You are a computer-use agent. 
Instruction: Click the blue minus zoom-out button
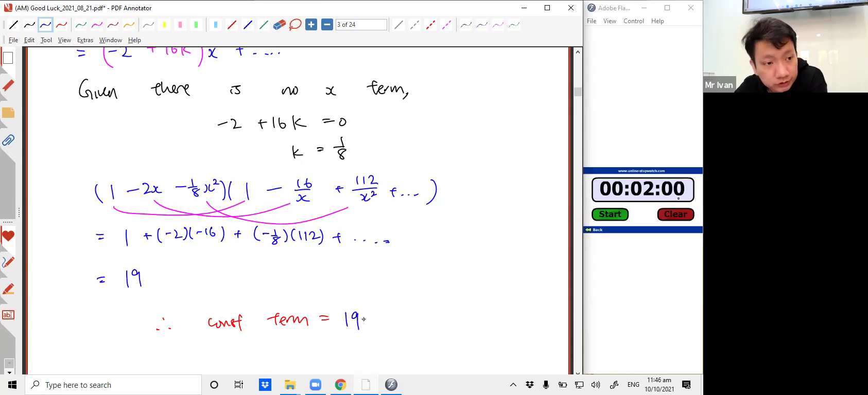tap(327, 25)
